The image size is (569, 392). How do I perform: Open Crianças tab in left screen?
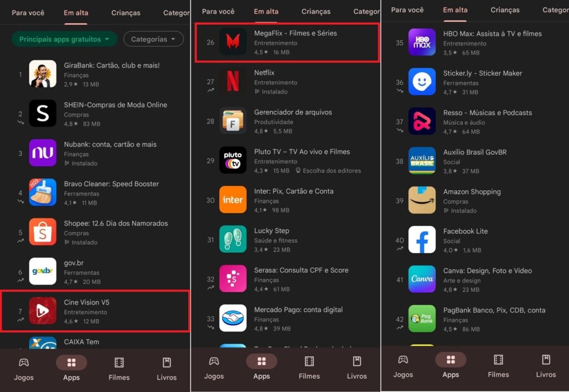pyautogui.click(x=126, y=13)
